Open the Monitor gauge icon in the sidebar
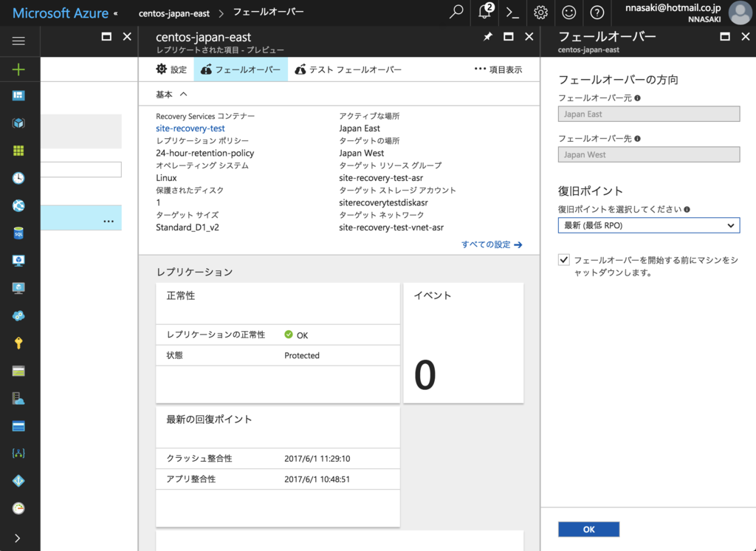The height and width of the screenshot is (551, 756). (x=18, y=508)
